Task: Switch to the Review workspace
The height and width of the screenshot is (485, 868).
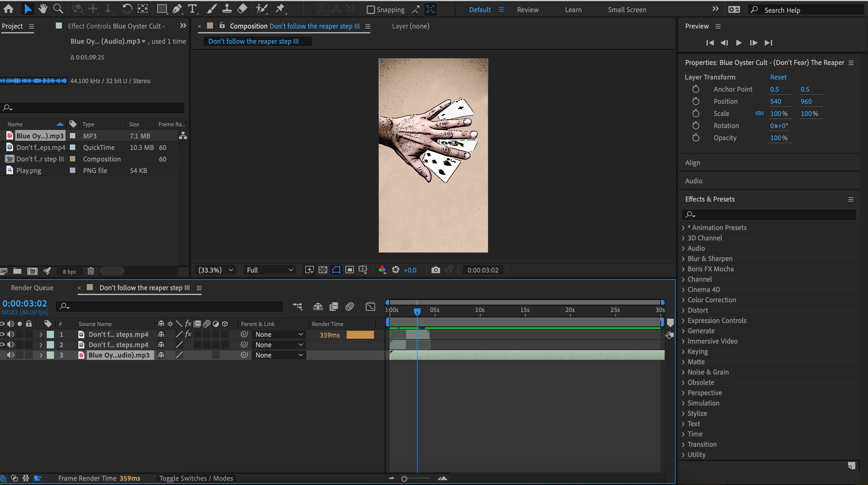Action: tap(528, 10)
